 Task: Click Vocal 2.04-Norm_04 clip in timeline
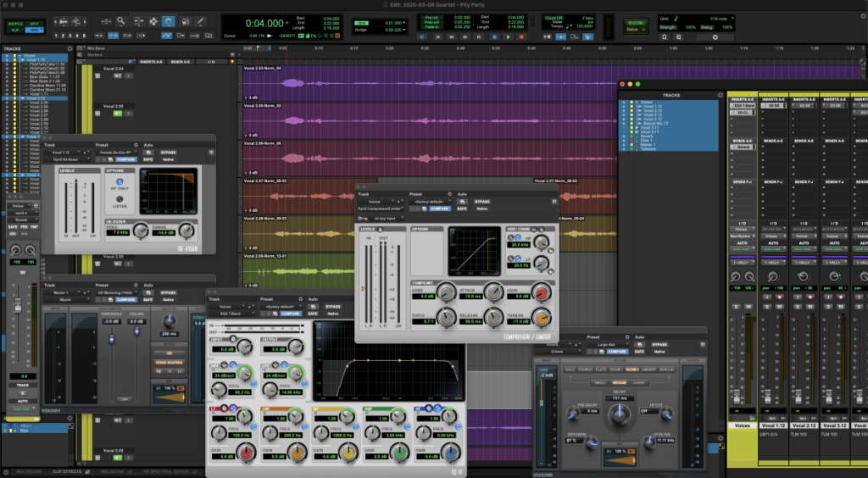[x=429, y=83]
